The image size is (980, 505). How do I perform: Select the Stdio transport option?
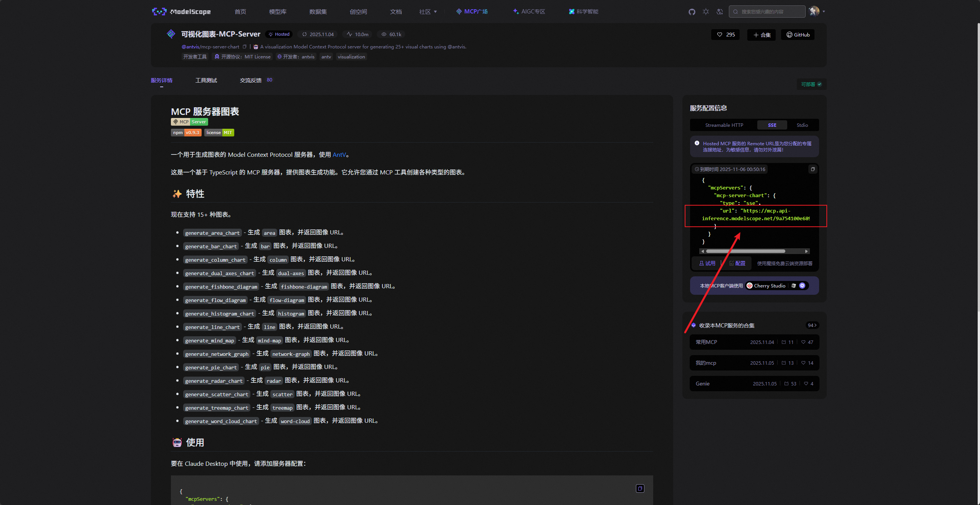click(x=802, y=125)
